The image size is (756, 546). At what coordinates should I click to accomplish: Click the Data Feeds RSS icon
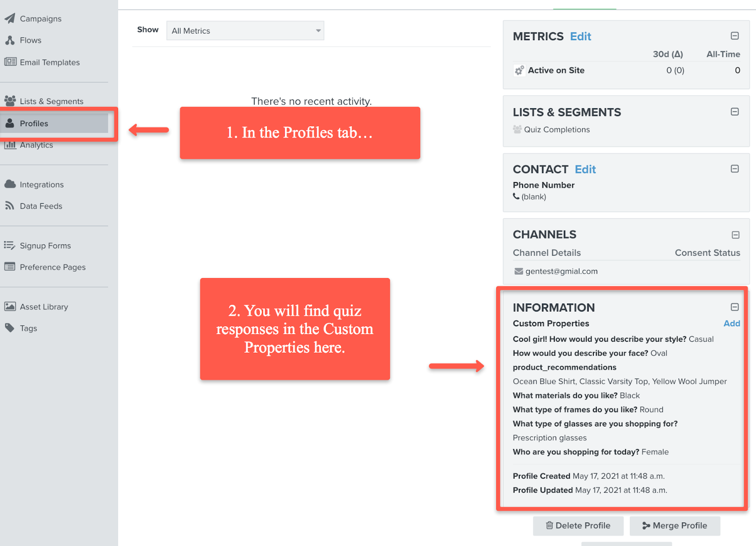pos(10,206)
